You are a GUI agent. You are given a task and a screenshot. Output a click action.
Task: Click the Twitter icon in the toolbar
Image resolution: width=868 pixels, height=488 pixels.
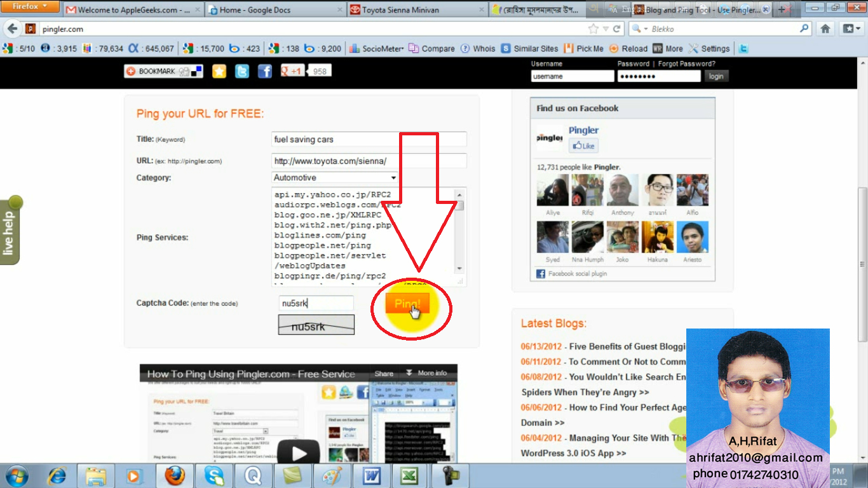[743, 48]
